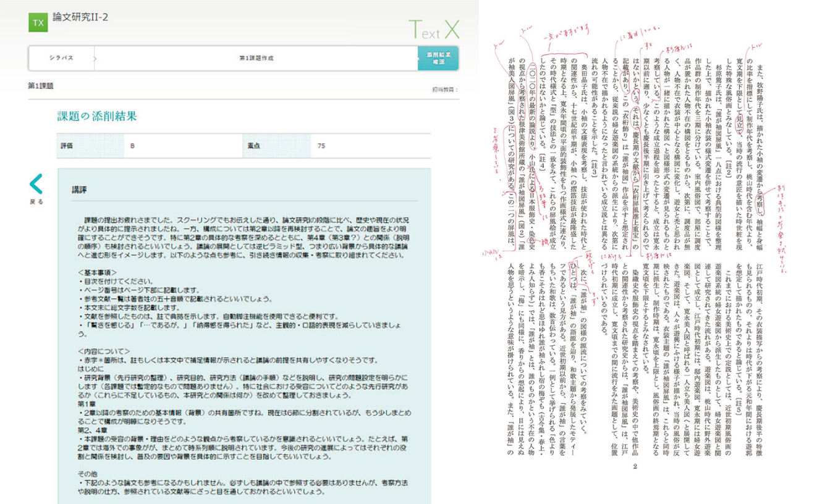Switch to the 第1課題作成 step
The image size is (817, 504).
(256, 58)
